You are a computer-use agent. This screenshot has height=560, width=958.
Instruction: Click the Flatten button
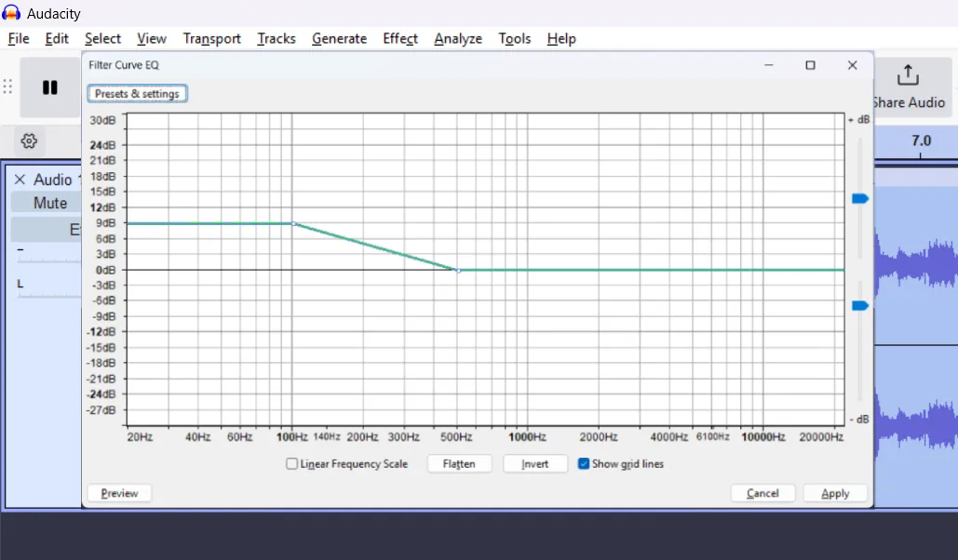[x=459, y=464]
